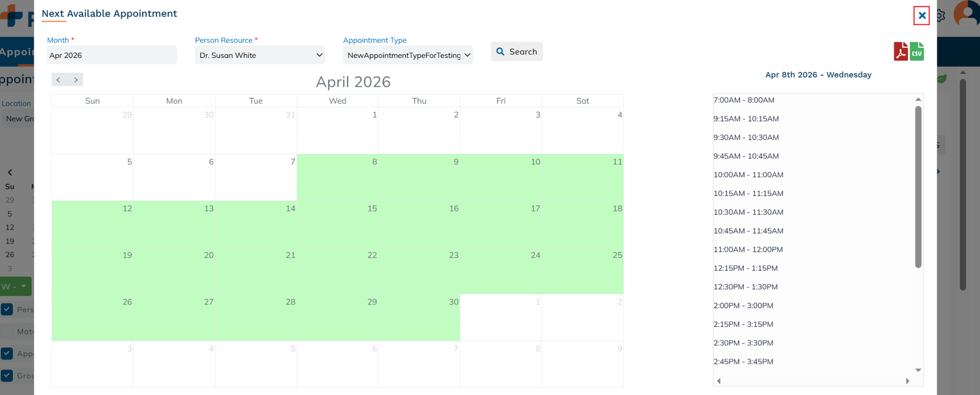This screenshot has height=395, width=980.
Task: Click the settings gear icon
Action: pos(941,16)
